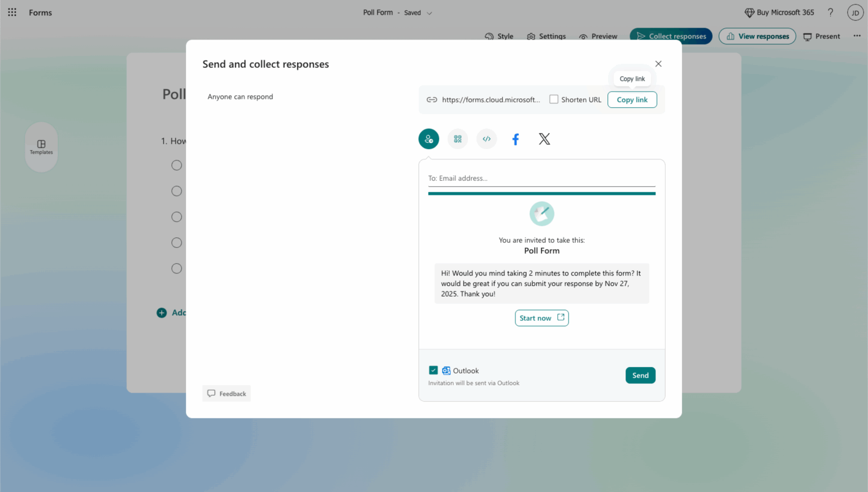Enable the Shorten URL checkbox
Image resolution: width=868 pixels, height=492 pixels.
tap(554, 99)
